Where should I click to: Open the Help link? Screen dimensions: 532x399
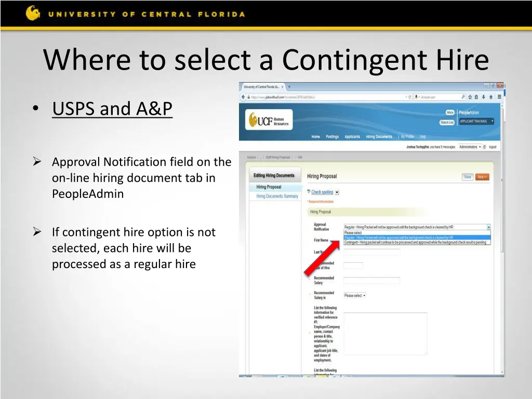pyautogui.click(x=423, y=137)
